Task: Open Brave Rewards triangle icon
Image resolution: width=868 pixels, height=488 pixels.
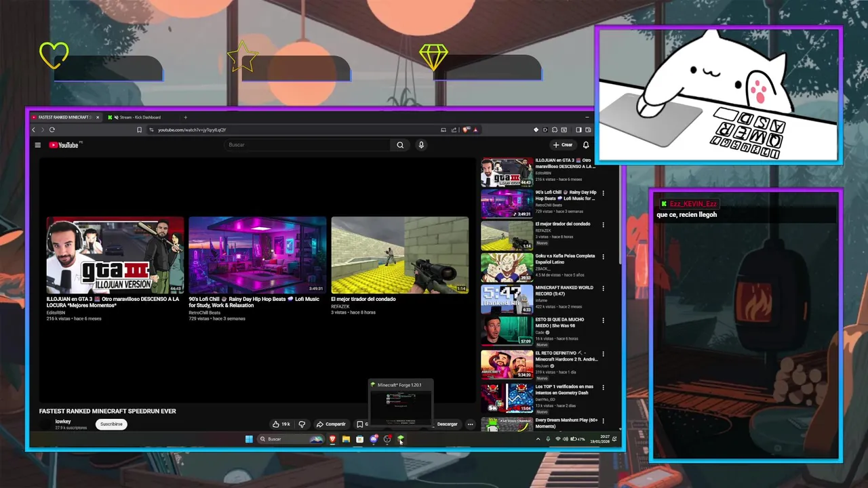Action: [475, 129]
